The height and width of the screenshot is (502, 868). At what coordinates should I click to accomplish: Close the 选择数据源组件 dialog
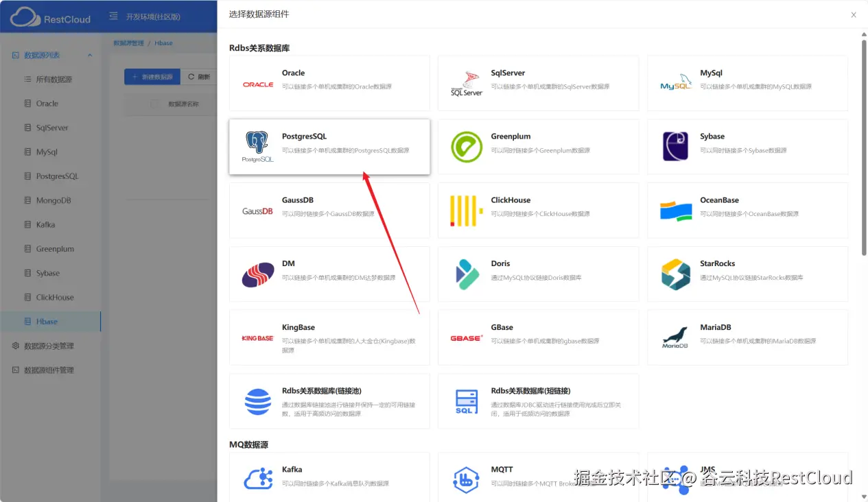pyautogui.click(x=854, y=14)
